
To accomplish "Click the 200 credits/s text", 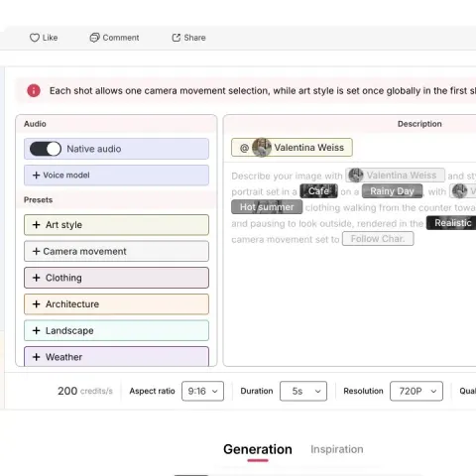I will pos(85,391).
